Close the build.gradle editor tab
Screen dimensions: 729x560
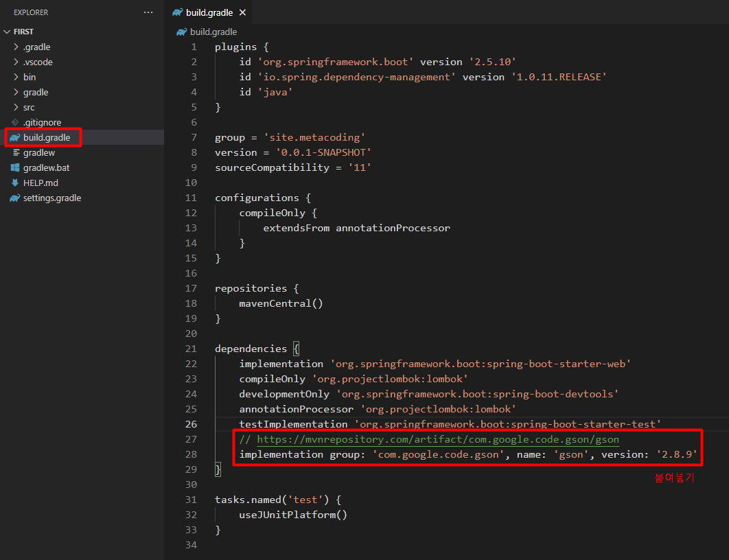pos(242,12)
